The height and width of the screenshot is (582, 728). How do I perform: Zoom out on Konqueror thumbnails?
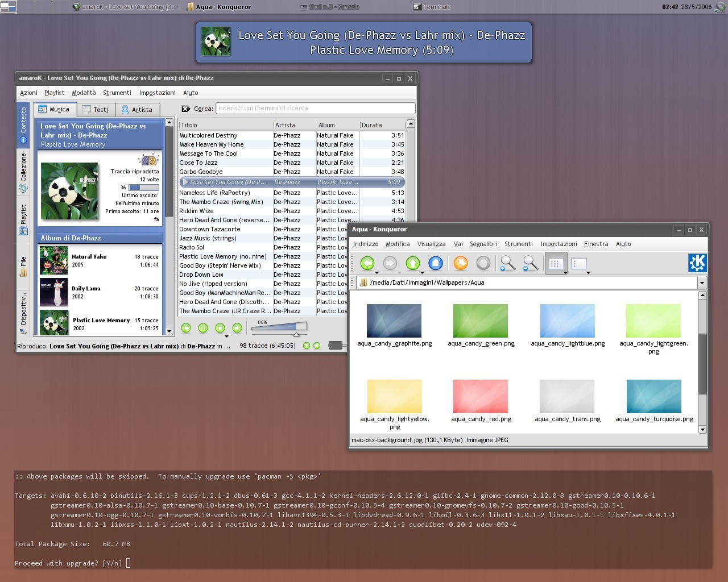point(530,263)
